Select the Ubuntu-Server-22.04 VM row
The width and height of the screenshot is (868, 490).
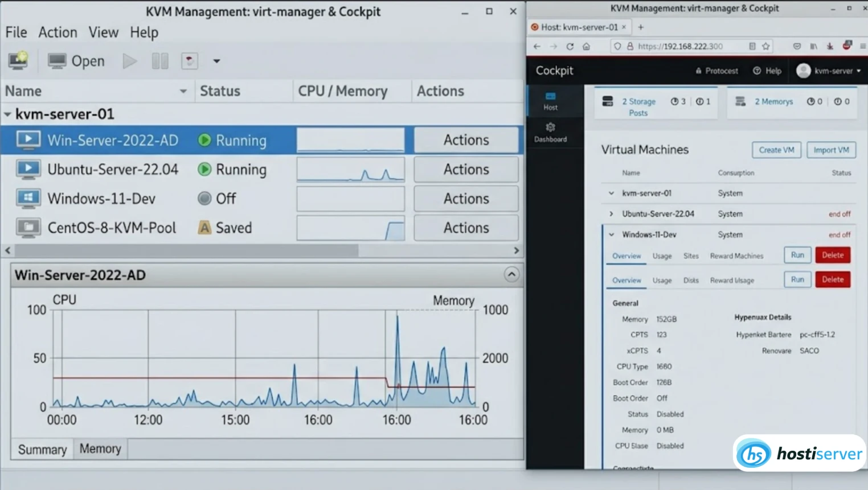tap(262, 170)
